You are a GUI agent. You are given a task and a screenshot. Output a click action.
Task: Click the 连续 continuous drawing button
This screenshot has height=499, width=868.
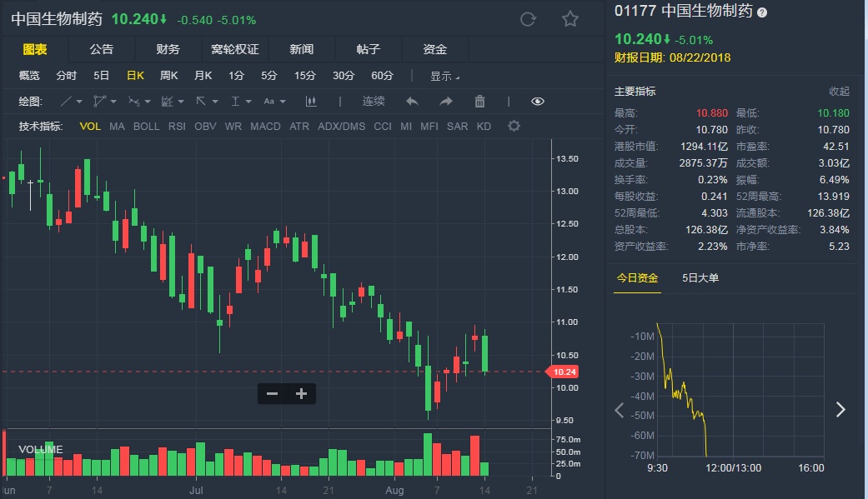click(x=374, y=102)
